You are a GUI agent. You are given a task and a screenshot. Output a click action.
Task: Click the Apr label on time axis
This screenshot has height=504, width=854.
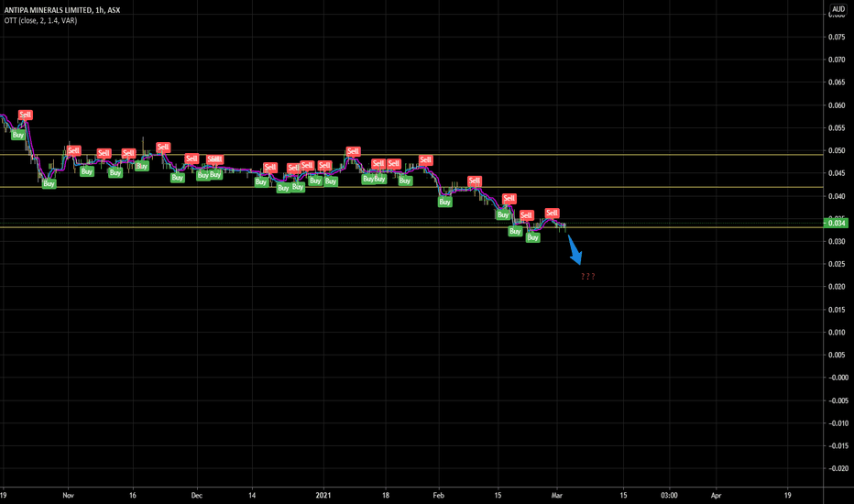pyautogui.click(x=716, y=495)
